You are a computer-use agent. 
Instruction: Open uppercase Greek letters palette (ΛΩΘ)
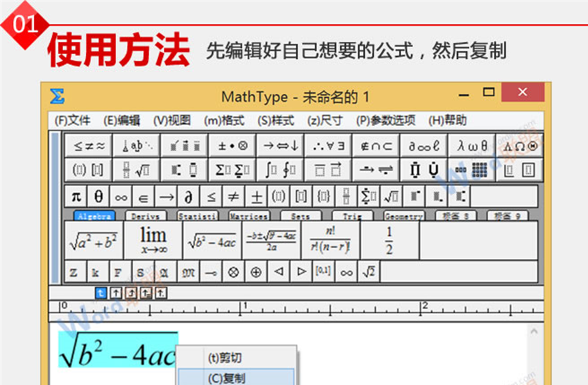point(520,145)
